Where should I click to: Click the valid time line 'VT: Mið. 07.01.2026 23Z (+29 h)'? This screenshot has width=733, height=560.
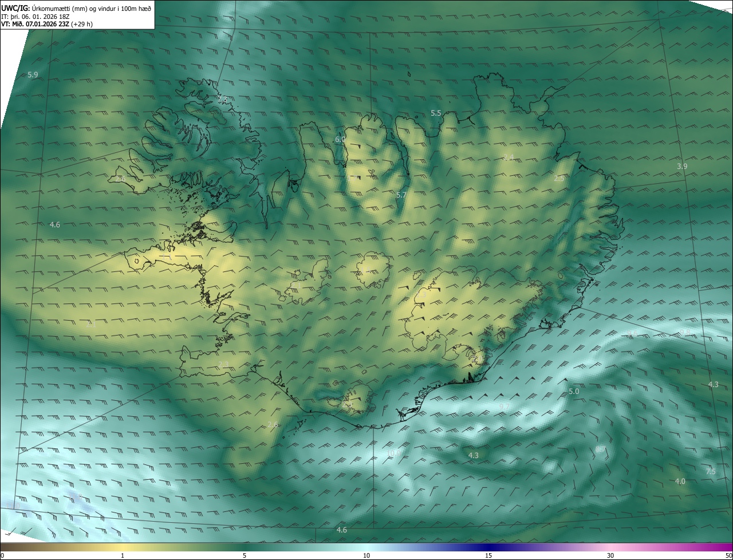[47, 24]
